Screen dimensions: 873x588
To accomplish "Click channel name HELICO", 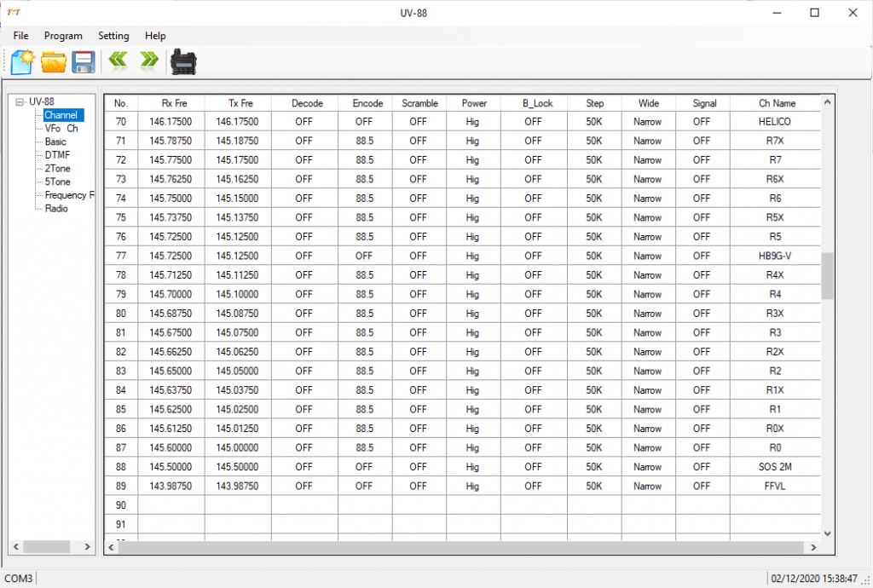I will 775,122.
